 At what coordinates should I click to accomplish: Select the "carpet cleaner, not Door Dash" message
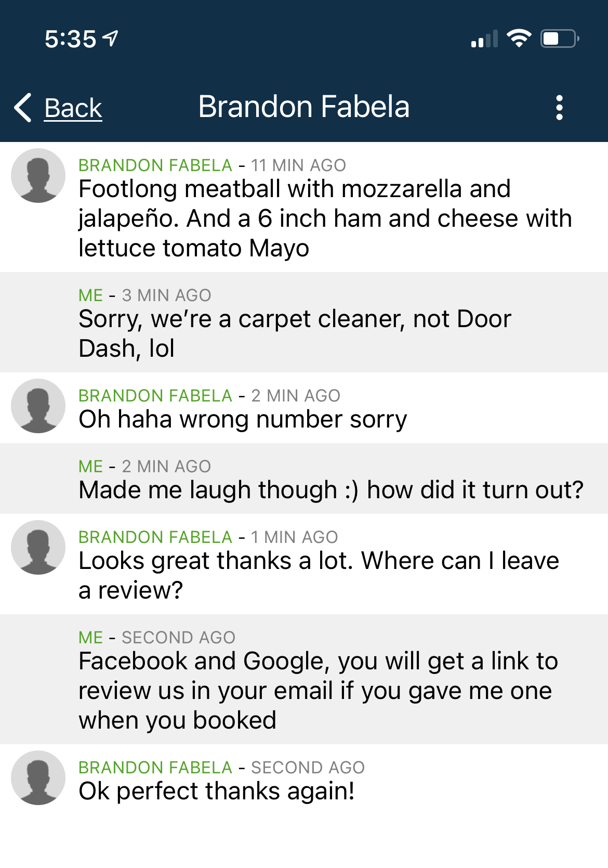point(295,333)
